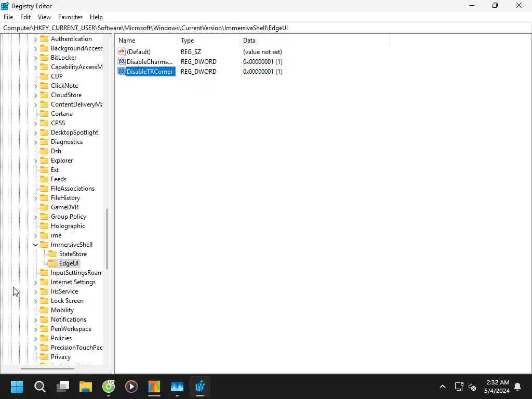This screenshot has height=399, width=532.
Task: Select the CapabilityAccessM key
Action: pyautogui.click(x=77, y=67)
